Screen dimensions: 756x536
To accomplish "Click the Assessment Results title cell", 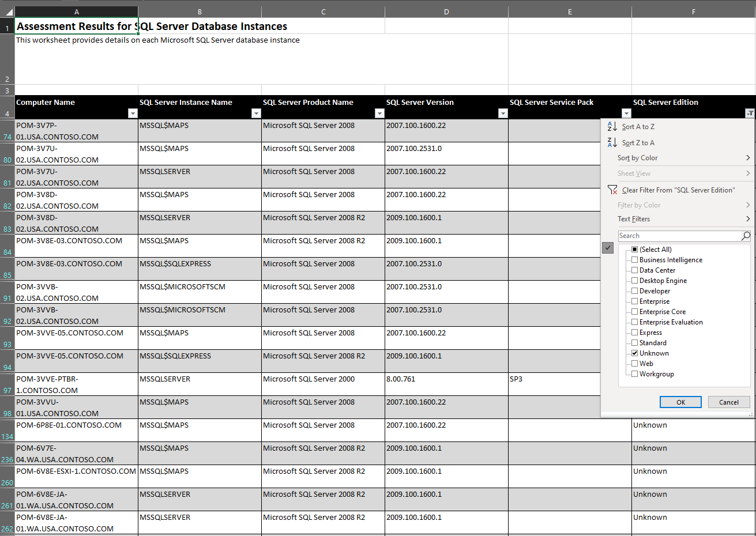I will [77, 26].
